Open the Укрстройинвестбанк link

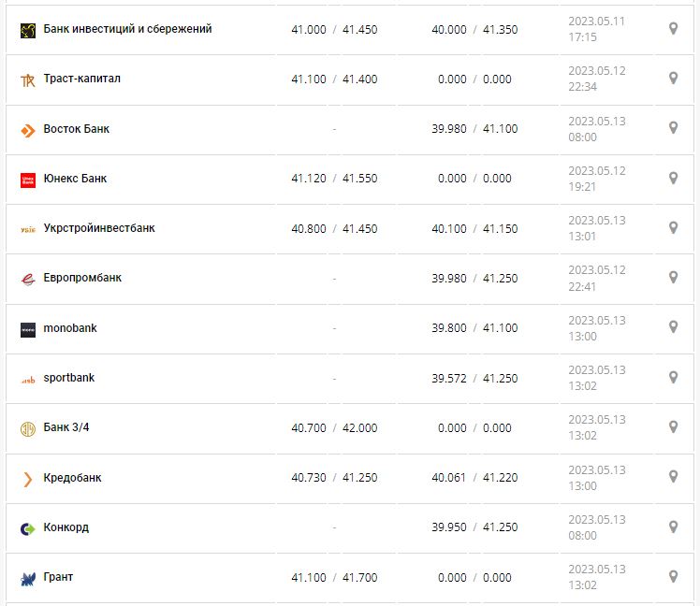99,228
